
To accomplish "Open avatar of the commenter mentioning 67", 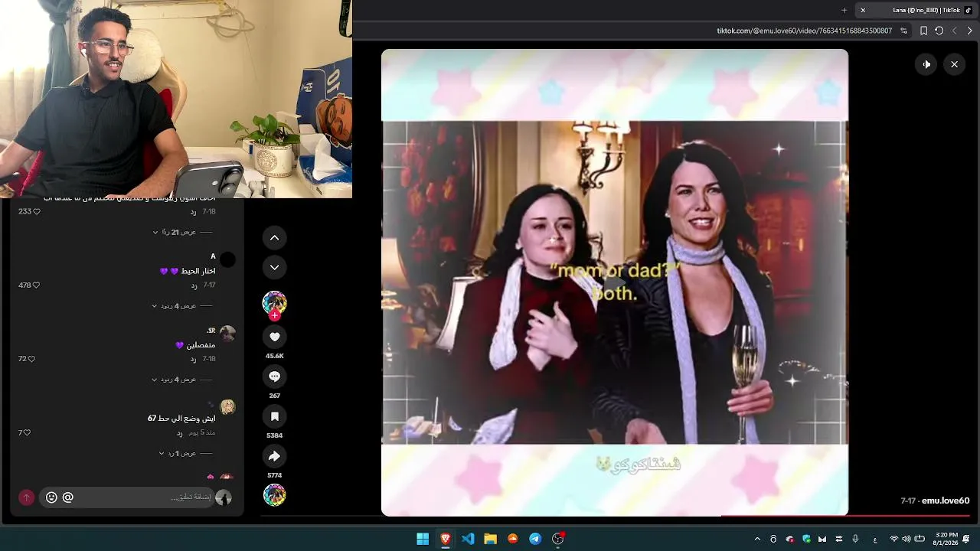I will click(x=227, y=407).
